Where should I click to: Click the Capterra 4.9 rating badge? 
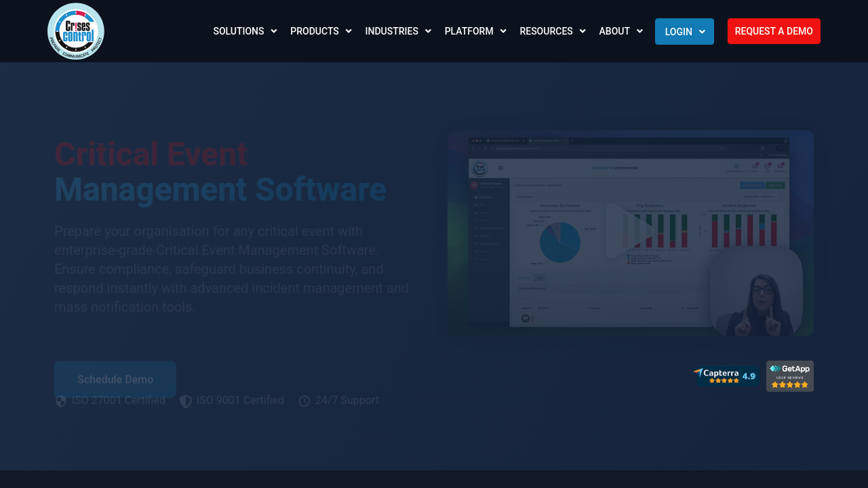(x=726, y=375)
